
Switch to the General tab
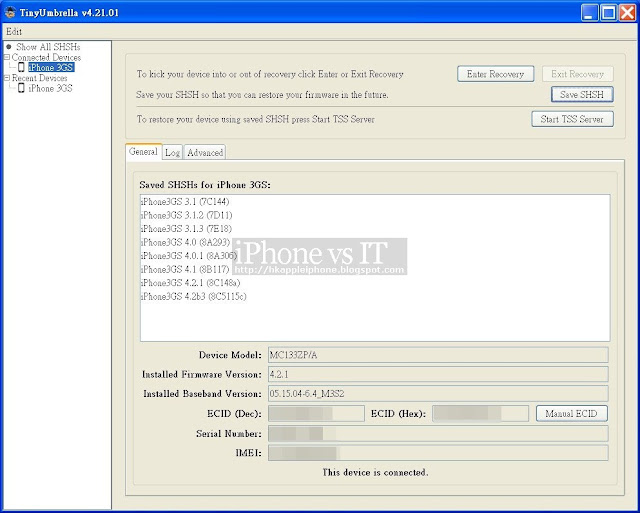click(143, 152)
